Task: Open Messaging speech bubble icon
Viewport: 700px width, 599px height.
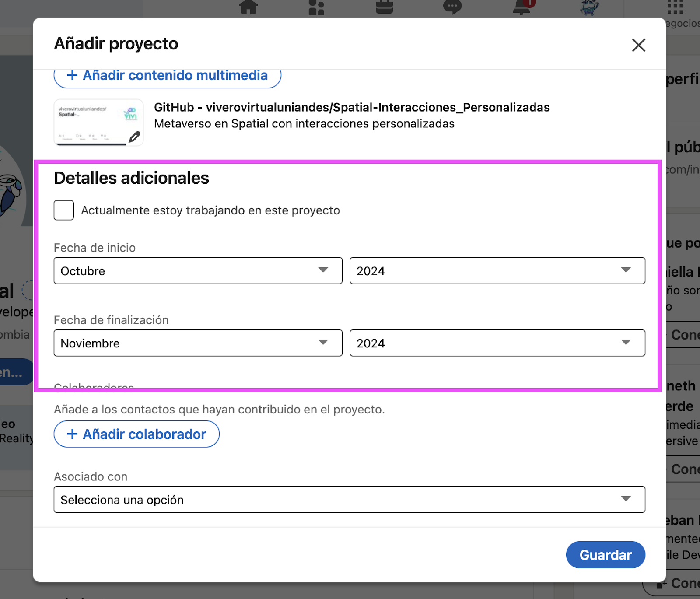Action: (452, 7)
